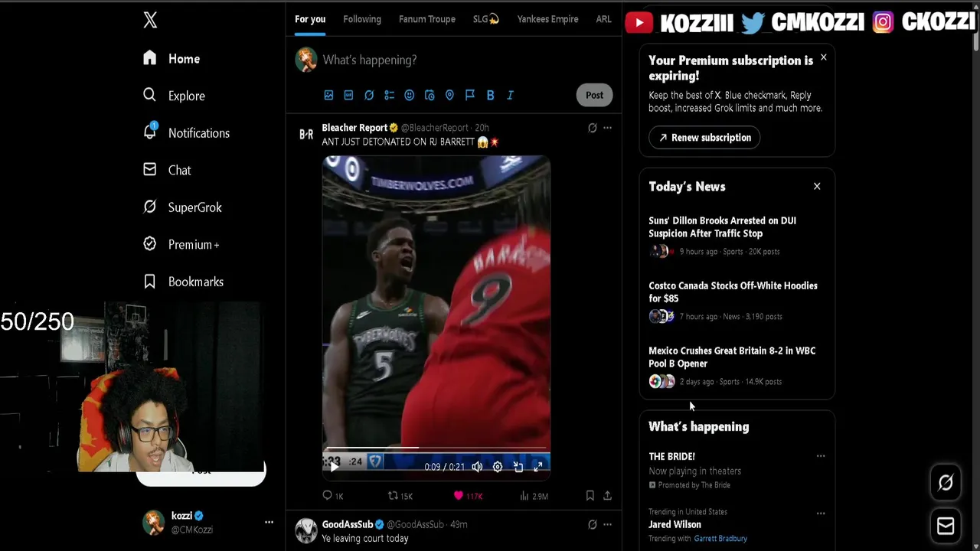
Task: Open Mexico Crushes Great Britain WBC story
Action: click(732, 357)
